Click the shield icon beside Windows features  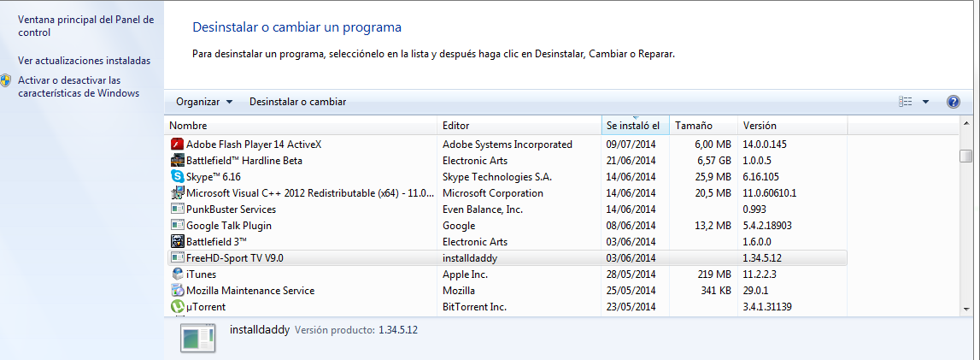(6, 80)
